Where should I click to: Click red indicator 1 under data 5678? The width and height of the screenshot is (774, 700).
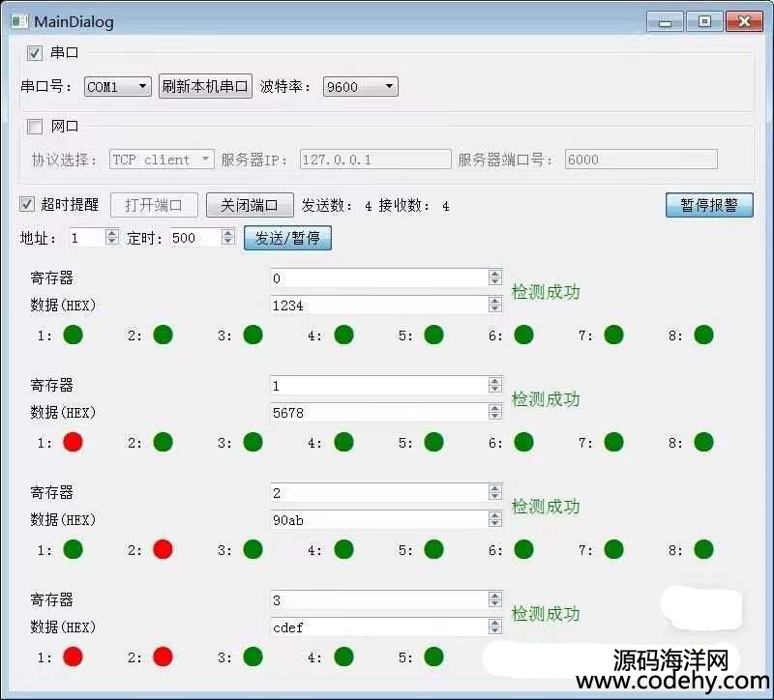point(74,442)
